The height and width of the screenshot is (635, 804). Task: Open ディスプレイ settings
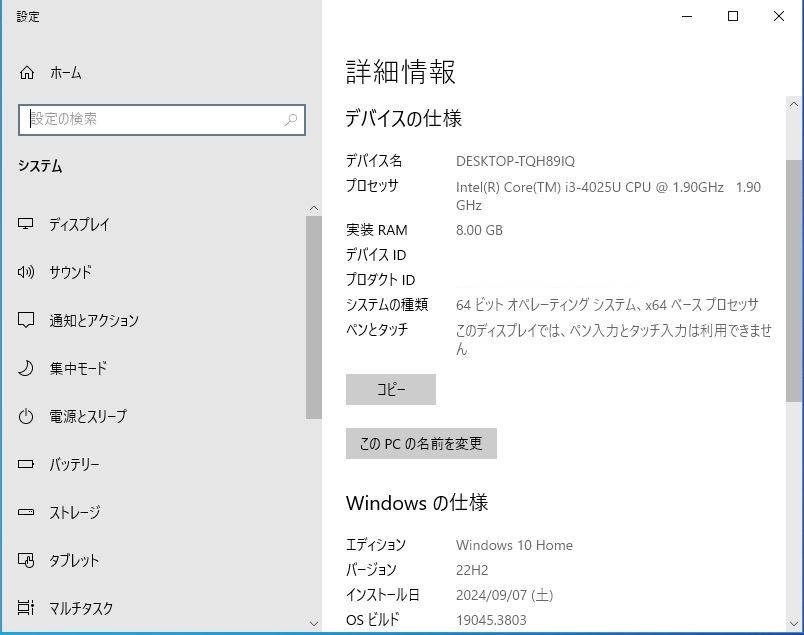pos(79,224)
